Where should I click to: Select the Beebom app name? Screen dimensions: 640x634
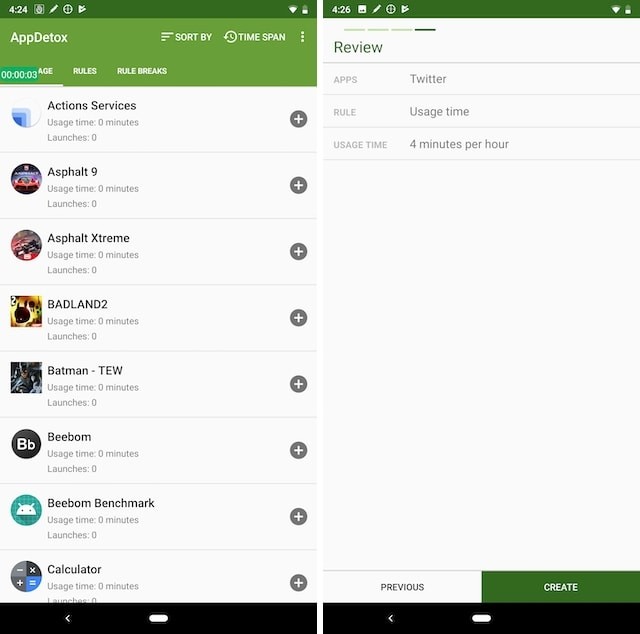coord(69,437)
